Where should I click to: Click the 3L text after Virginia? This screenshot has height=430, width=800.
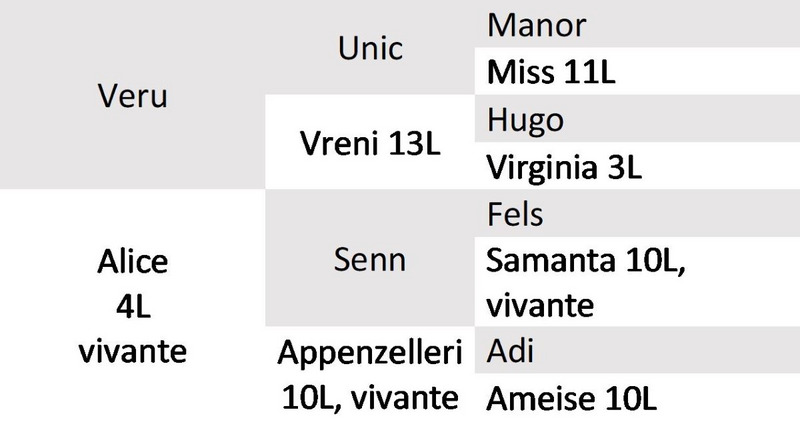(624, 167)
